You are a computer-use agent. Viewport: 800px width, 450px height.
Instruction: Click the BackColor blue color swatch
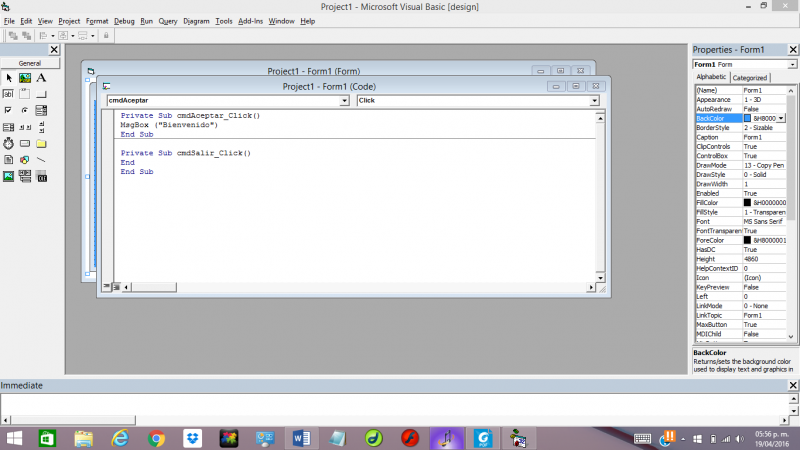747,118
